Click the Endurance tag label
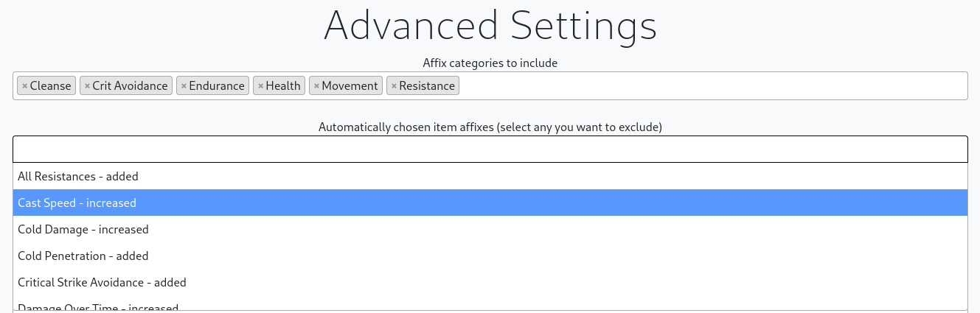Screen dimensions: 980x313 click(217, 86)
